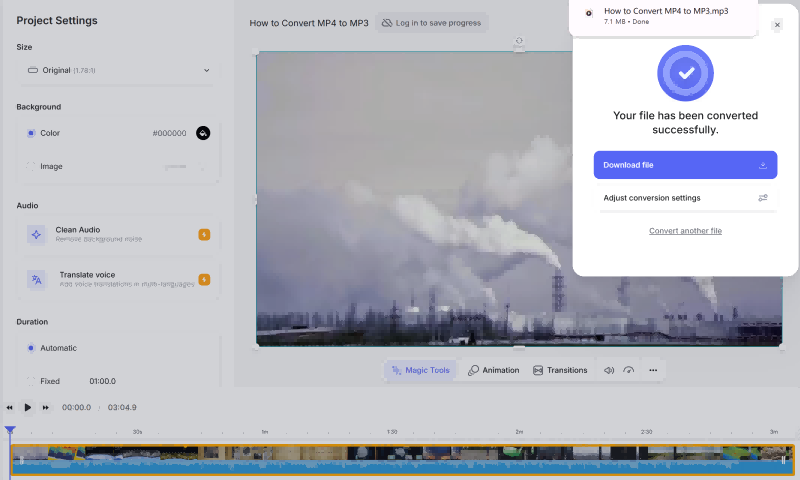Open the Animation tab
The width and height of the screenshot is (800, 480).
pyautogui.click(x=493, y=370)
